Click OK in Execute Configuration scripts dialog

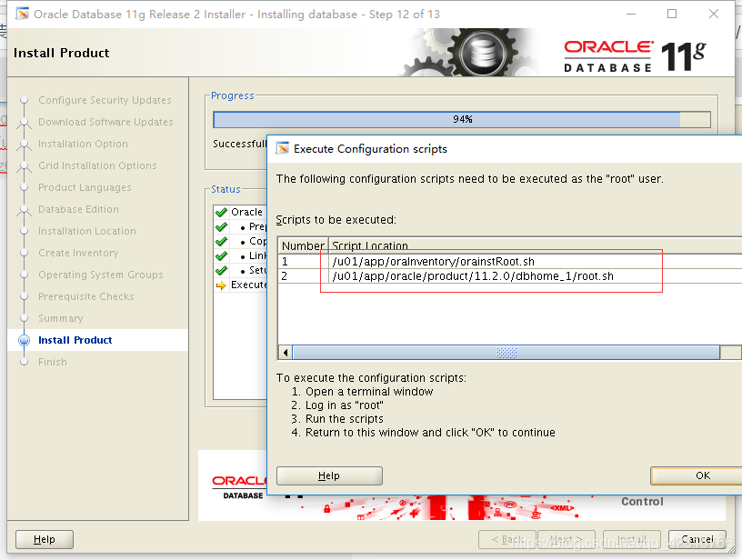click(x=697, y=475)
